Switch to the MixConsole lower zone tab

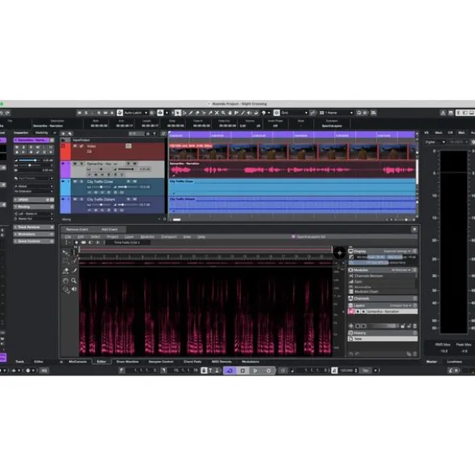[x=78, y=362]
